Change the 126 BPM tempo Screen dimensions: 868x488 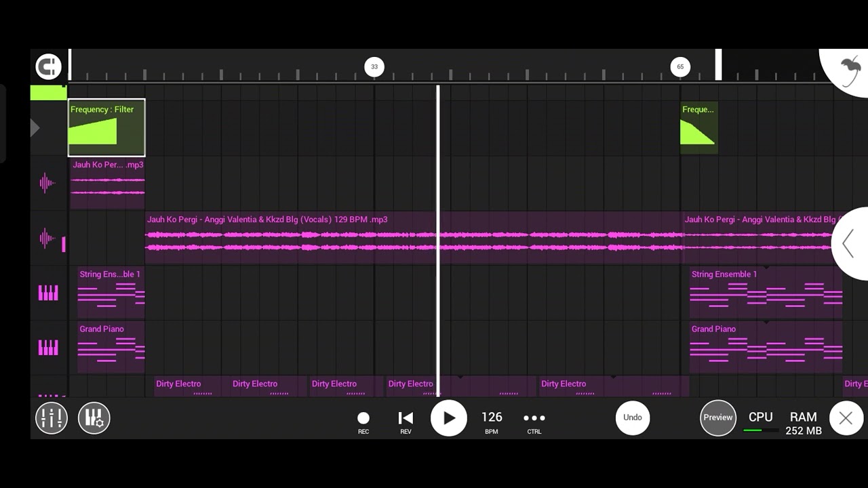[x=492, y=422]
